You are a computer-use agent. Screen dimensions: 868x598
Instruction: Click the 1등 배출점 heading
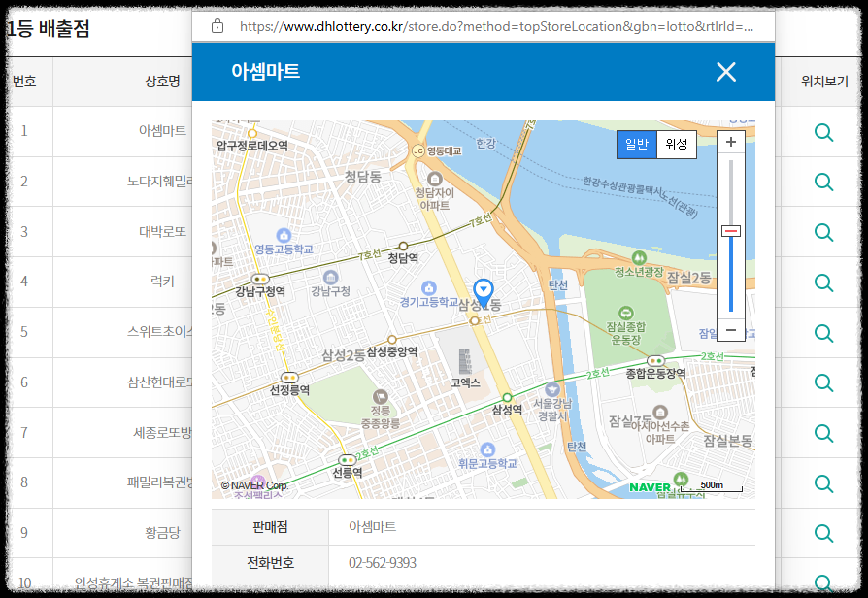point(48,28)
